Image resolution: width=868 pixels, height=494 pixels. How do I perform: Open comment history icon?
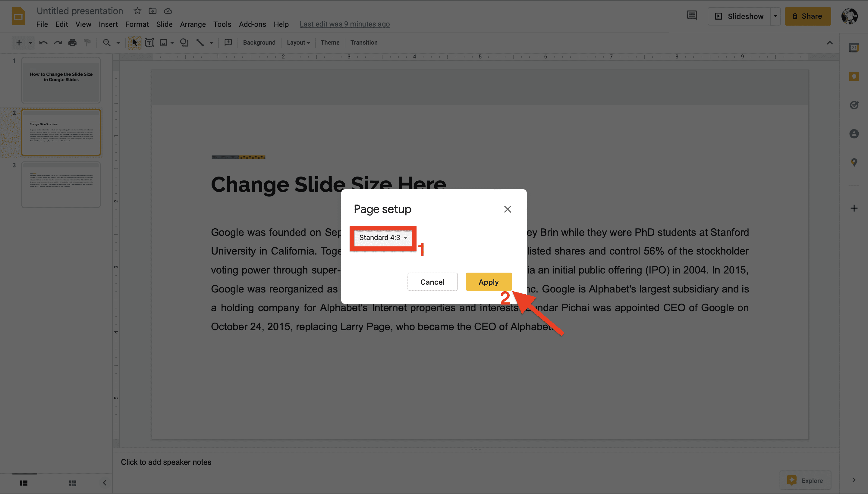click(691, 16)
